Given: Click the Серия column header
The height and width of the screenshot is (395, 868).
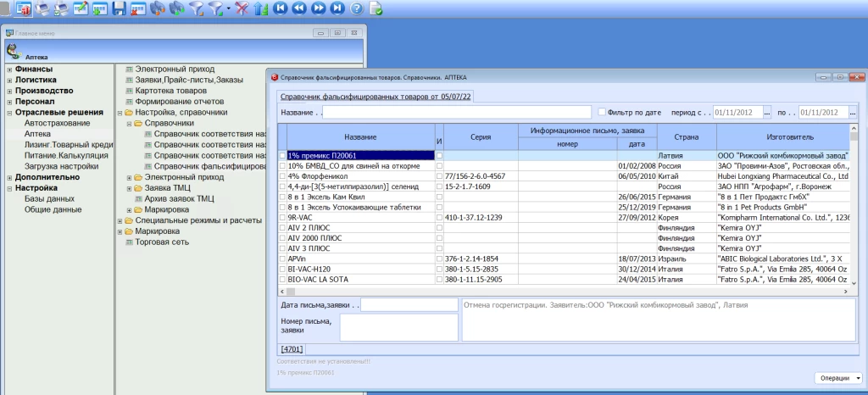Looking at the screenshot, I should (x=481, y=137).
